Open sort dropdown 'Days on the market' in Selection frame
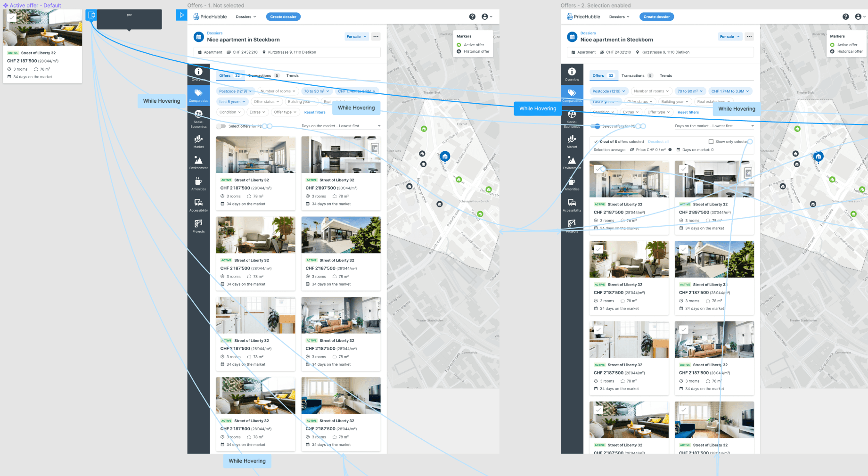The width and height of the screenshot is (868, 476). (x=714, y=126)
